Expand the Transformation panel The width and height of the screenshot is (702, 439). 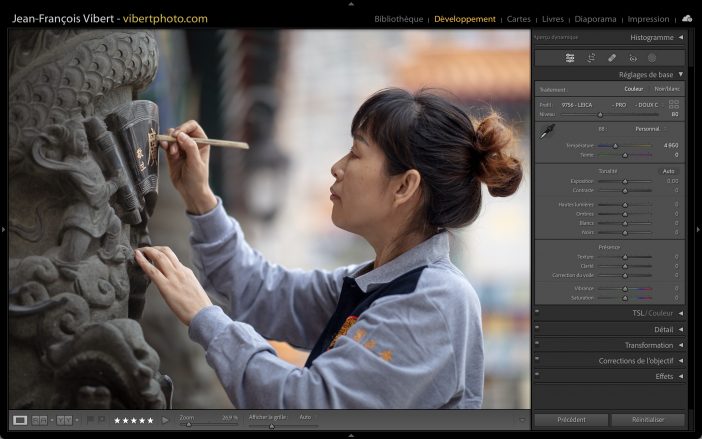[x=681, y=345]
